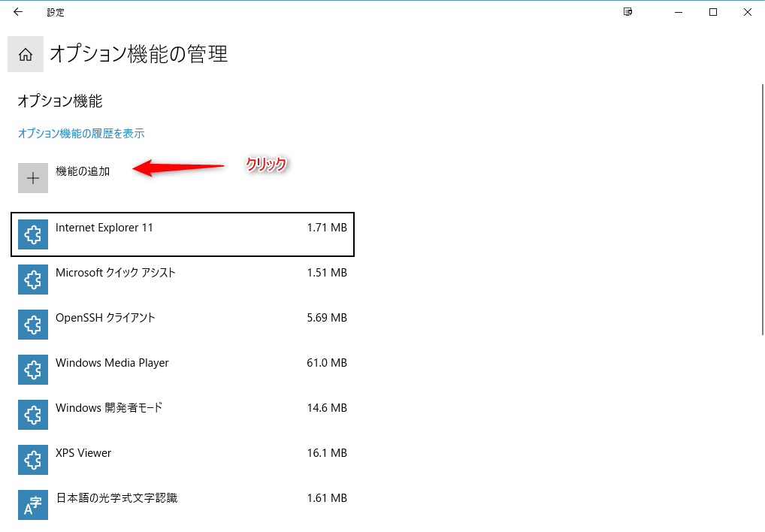This screenshot has width=765, height=532.
Task: Select the Windows Media Player entry
Action: (x=183, y=370)
